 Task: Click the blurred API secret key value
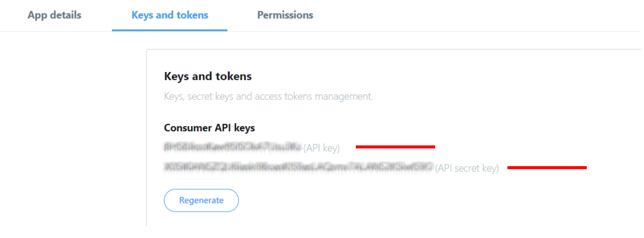click(x=298, y=167)
